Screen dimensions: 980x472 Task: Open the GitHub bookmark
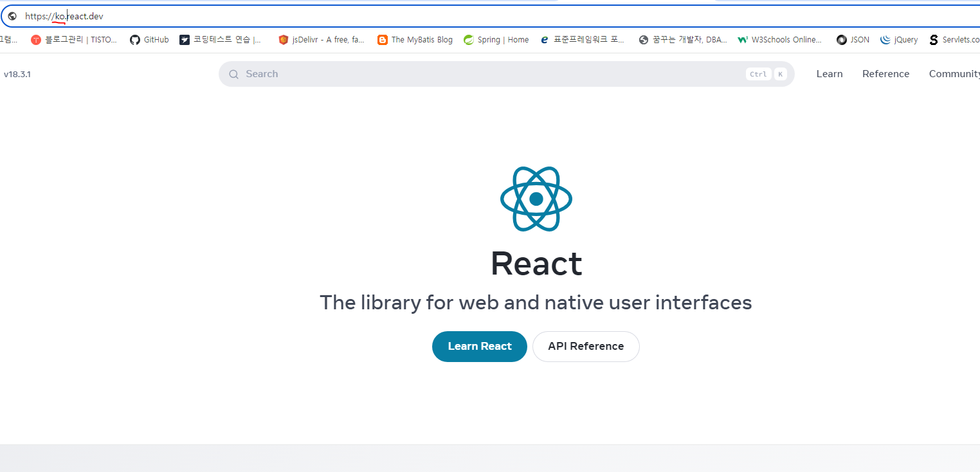coord(149,40)
